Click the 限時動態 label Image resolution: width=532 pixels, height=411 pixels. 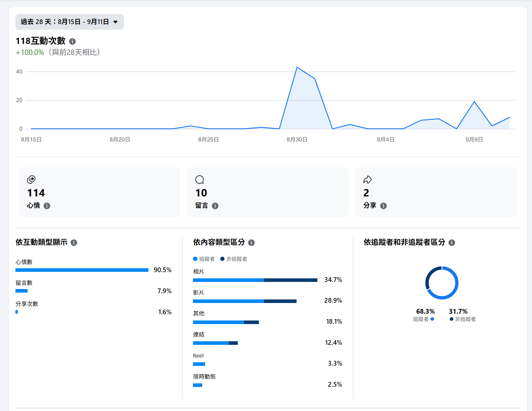click(204, 377)
